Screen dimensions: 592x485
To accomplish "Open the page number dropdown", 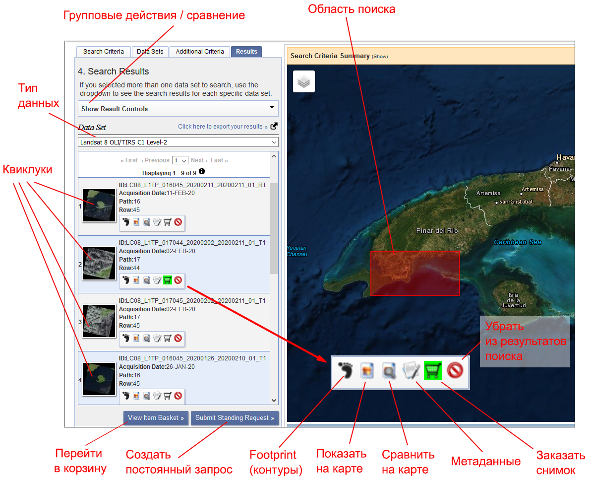I will [x=180, y=160].
